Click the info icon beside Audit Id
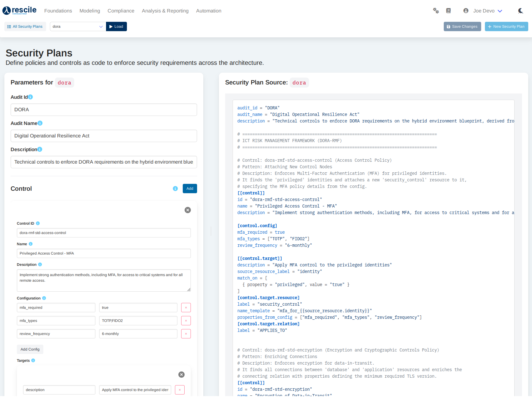The height and width of the screenshot is (397, 532). pos(31,97)
